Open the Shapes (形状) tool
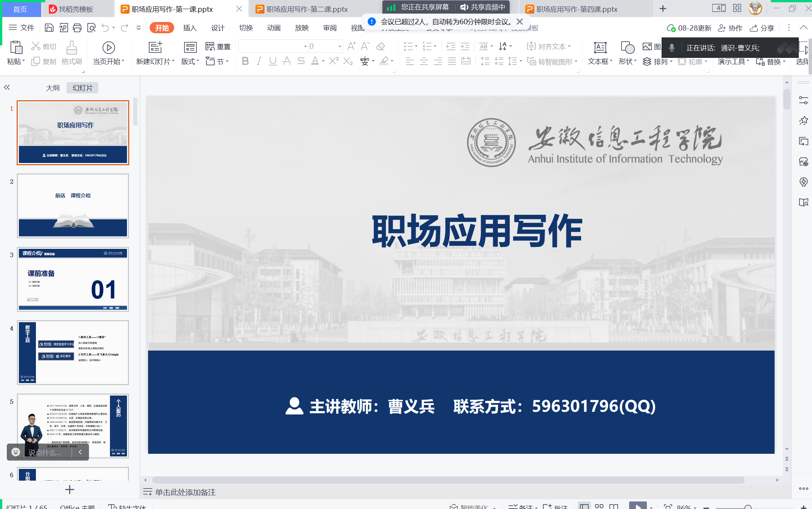 click(x=627, y=53)
